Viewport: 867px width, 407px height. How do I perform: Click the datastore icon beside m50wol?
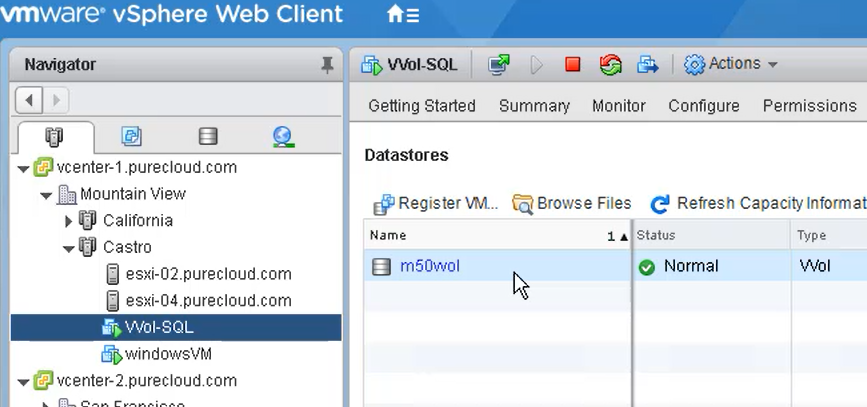click(x=381, y=267)
